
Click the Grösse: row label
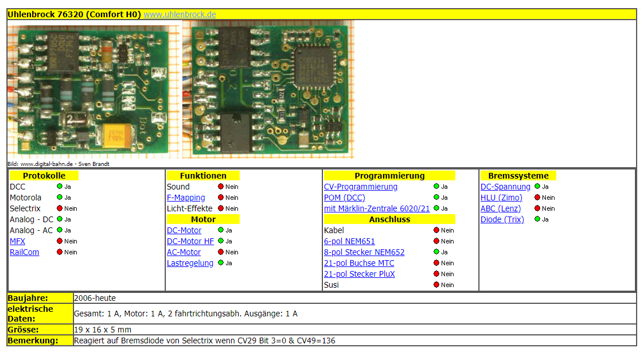[23, 330]
